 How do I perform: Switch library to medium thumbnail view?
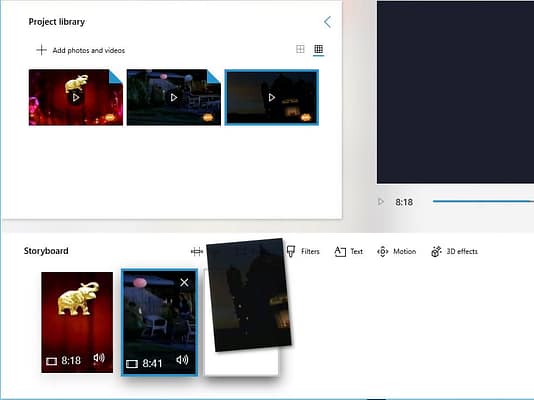[x=300, y=49]
